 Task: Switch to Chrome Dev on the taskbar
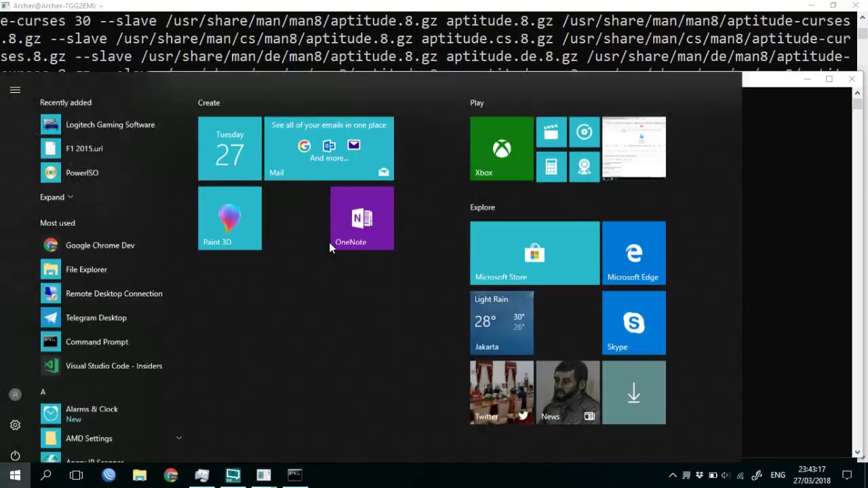click(x=171, y=475)
